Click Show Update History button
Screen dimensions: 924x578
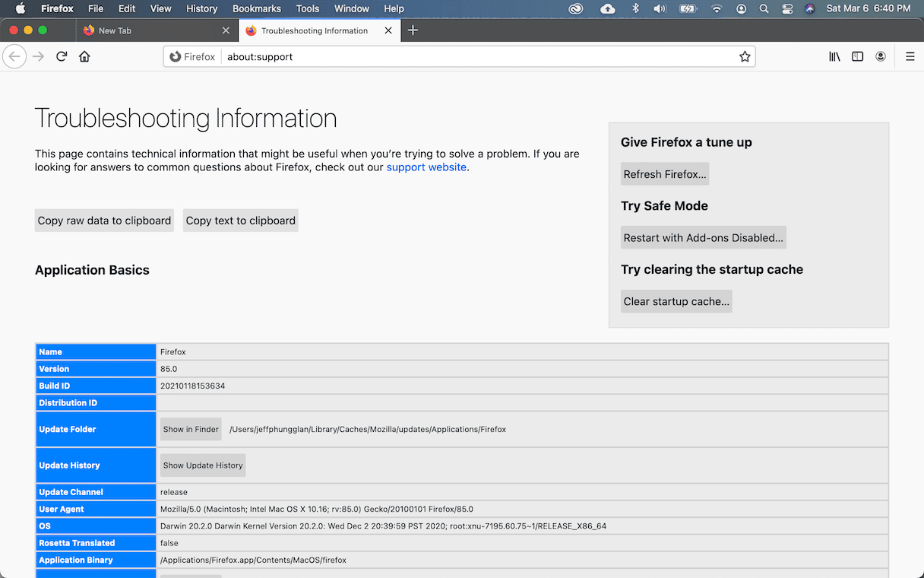point(203,465)
